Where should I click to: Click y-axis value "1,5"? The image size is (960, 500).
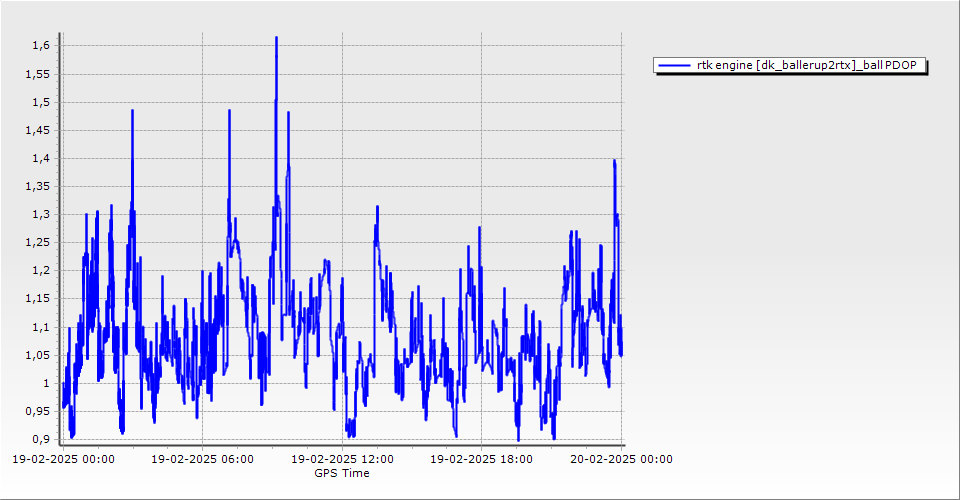pos(42,102)
